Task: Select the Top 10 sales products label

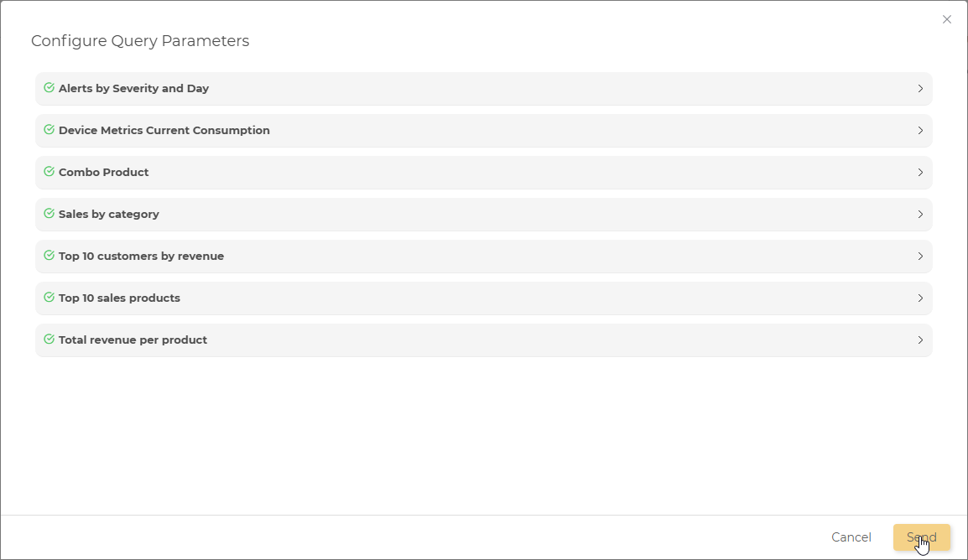Action: click(x=119, y=298)
